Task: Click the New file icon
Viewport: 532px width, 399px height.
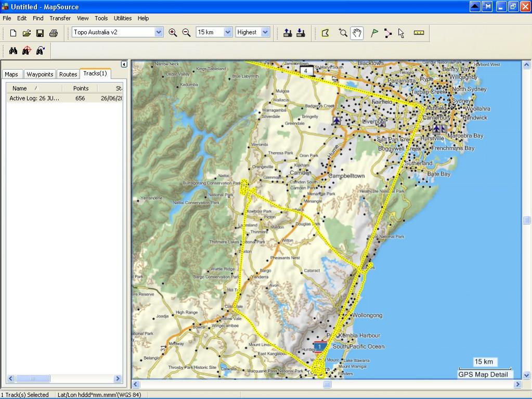Action: coord(13,33)
